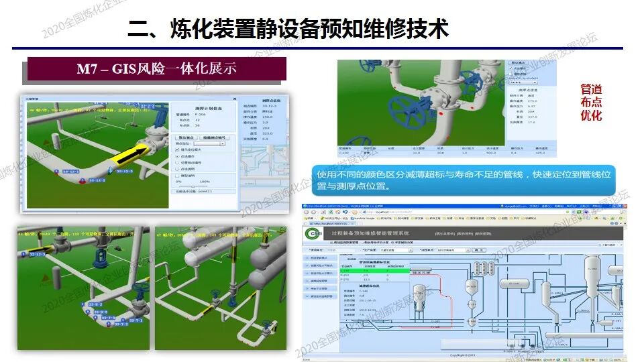This screenshot has height=362, width=644.
Task: Open the 剩余寿命评估计算 menu
Action: 376,243
